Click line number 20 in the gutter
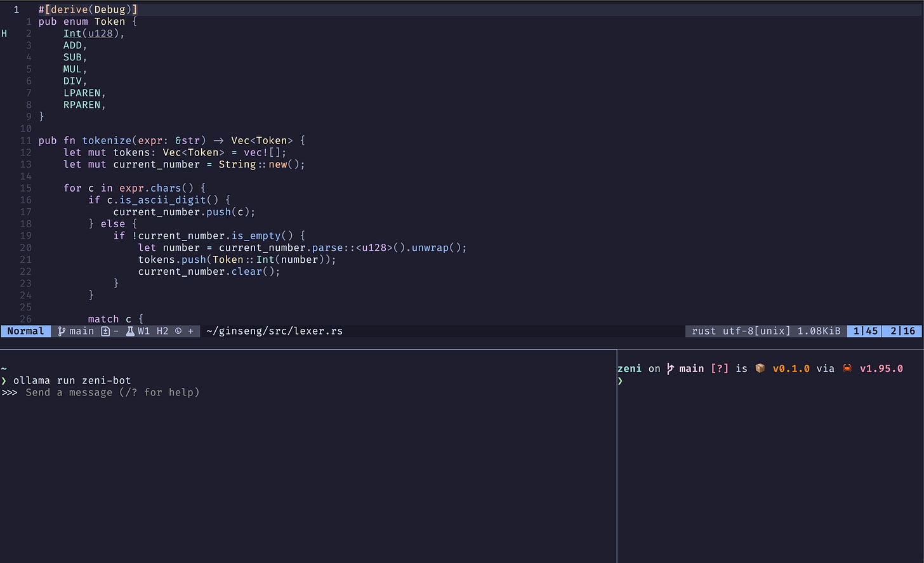Viewport: 924px width, 563px height. tap(25, 248)
